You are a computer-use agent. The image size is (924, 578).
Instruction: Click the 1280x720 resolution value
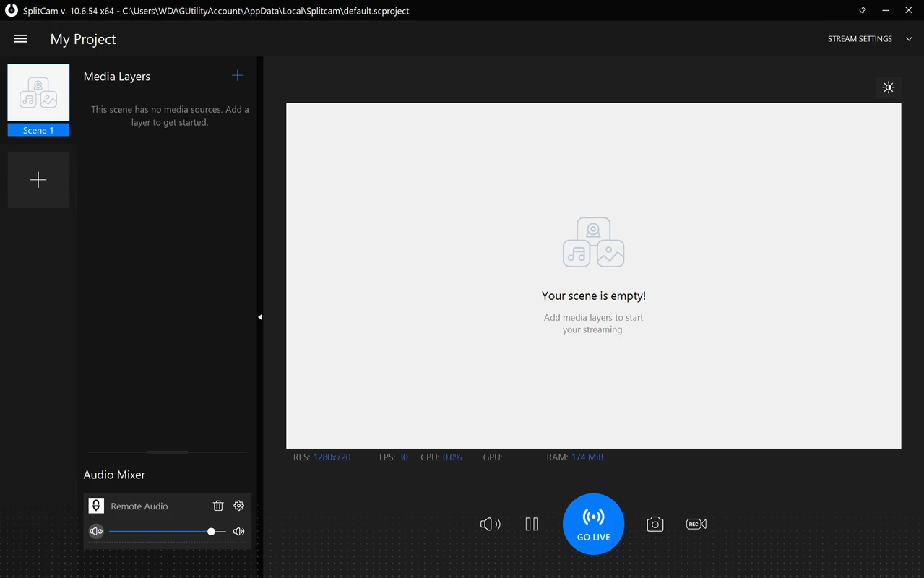(332, 457)
